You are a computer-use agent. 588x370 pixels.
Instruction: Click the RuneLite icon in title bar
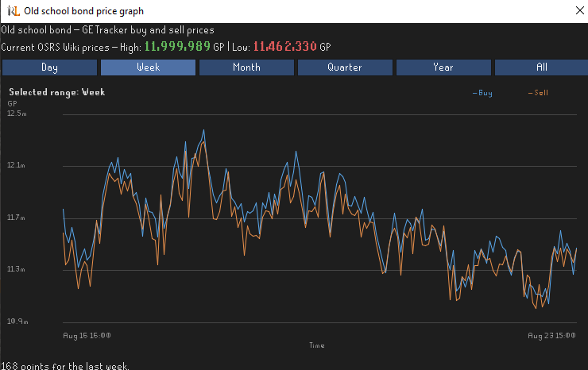tap(14, 11)
